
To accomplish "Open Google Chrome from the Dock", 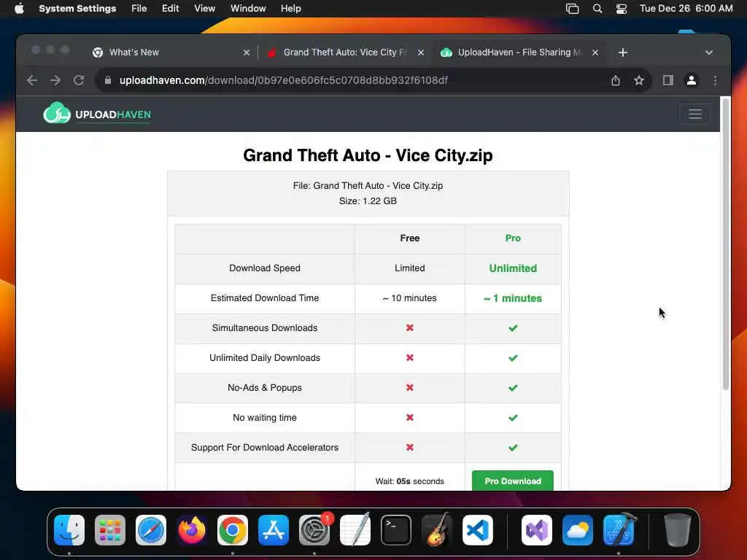I will (x=233, y=530).
